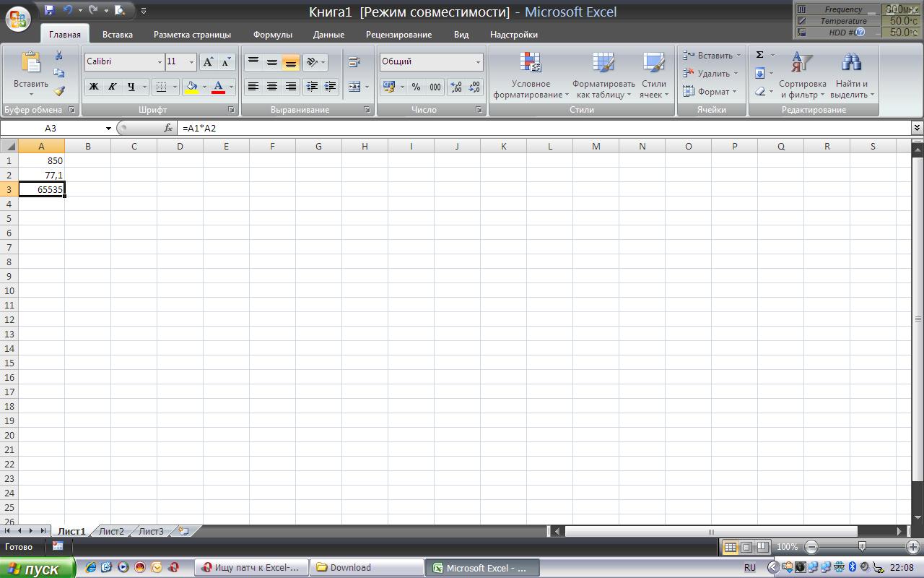Viewport: 924px width, 578px height.
Task: Open the font color dropdown arrow
Action: 231,87
